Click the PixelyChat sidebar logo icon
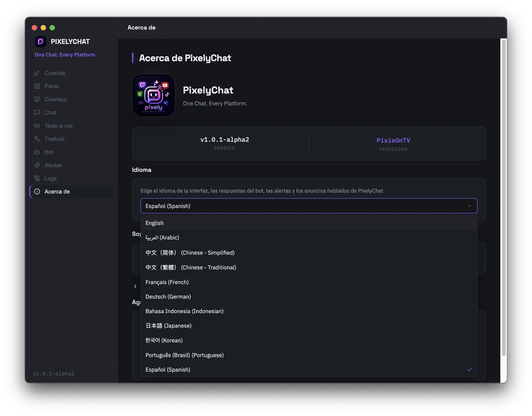Viewport: 532px width, 416px height. [x=41, y=42]
